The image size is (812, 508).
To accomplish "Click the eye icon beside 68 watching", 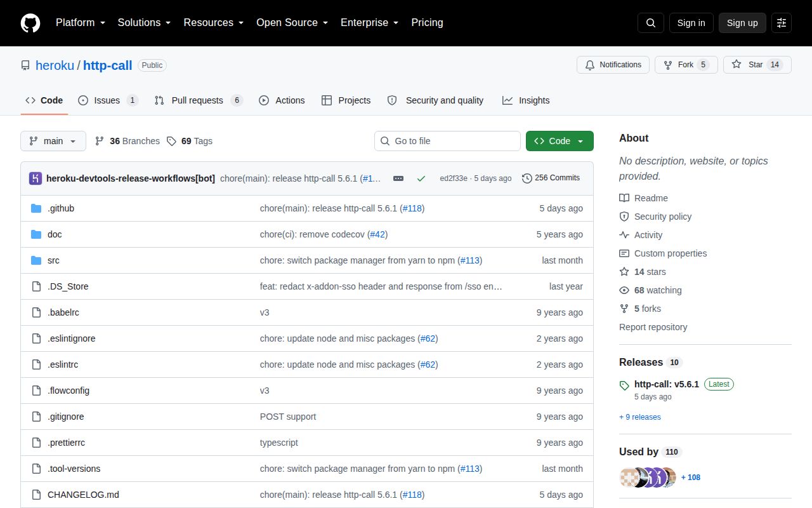I will (x=624, y=290).
